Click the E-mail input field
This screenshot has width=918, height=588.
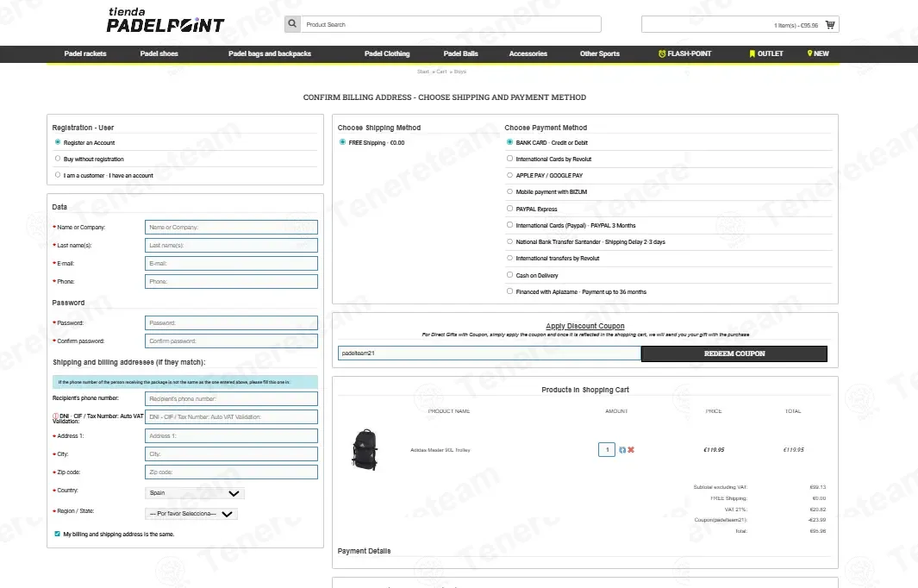[x=231, y=264]
